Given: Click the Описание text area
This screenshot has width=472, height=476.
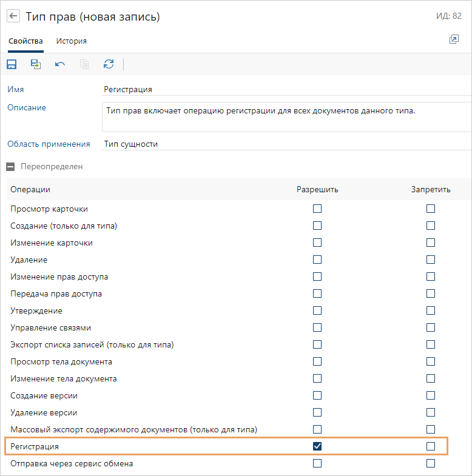Looking at the screenshot, I should pyautogui.click(x=285, y=116).
